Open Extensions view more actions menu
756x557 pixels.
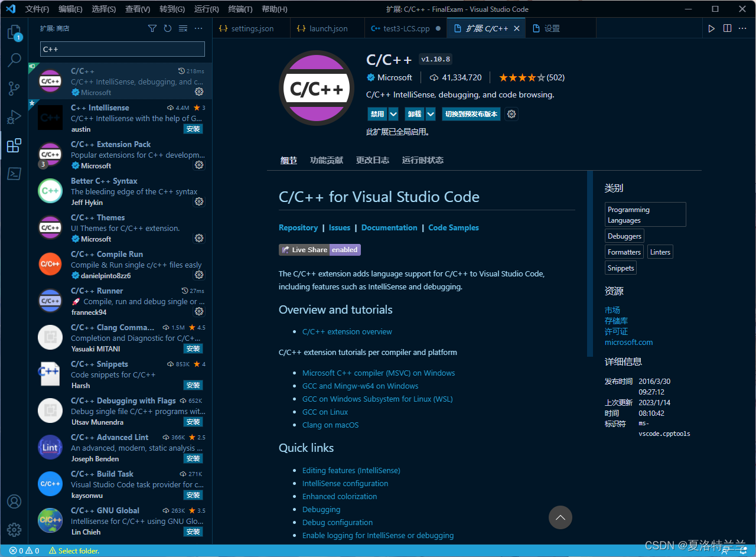[198, 28]
